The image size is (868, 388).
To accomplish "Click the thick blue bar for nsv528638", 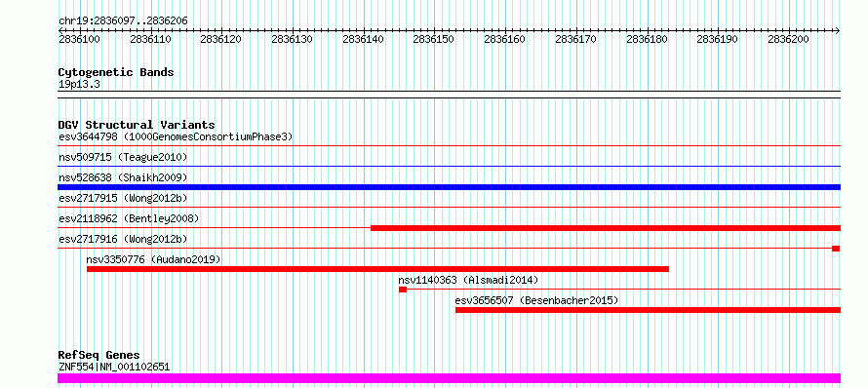I will click(x=450, y=187).
